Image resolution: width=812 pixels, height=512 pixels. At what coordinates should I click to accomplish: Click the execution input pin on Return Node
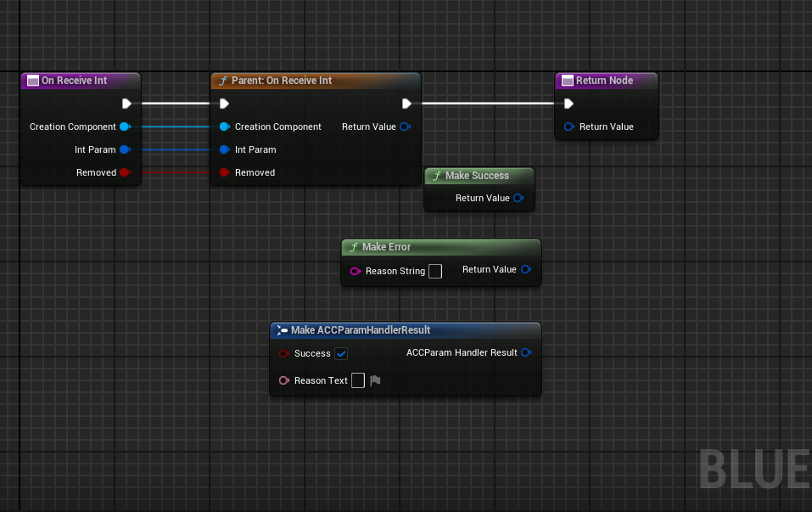click(568, 103)
